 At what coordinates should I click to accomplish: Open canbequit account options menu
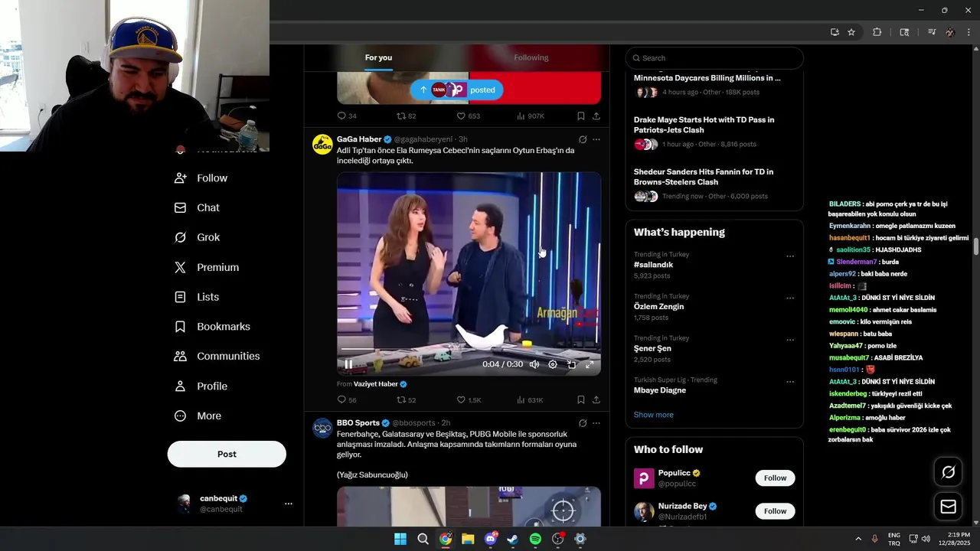pyautogui.click(x=289, y=504)
